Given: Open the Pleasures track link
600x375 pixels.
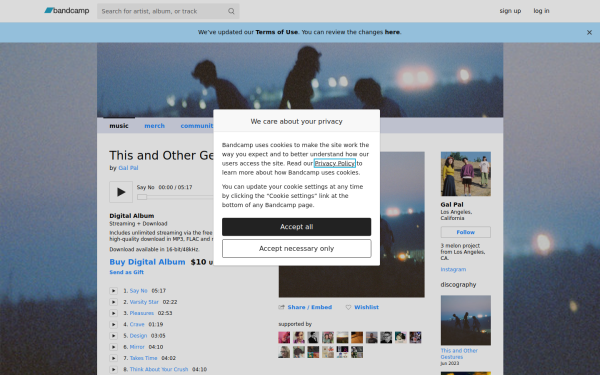Looking at the screenshot, I should point(142,313).
